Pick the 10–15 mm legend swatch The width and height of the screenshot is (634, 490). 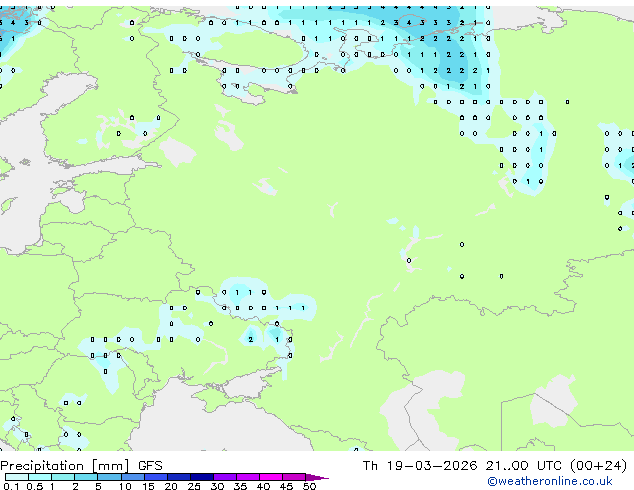[132, 477]
